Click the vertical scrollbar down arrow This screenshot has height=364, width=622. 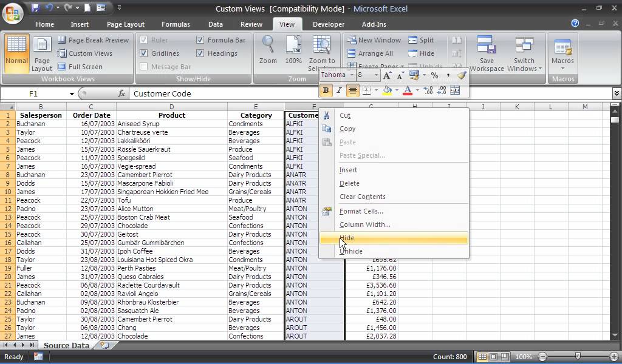[615, 335]
